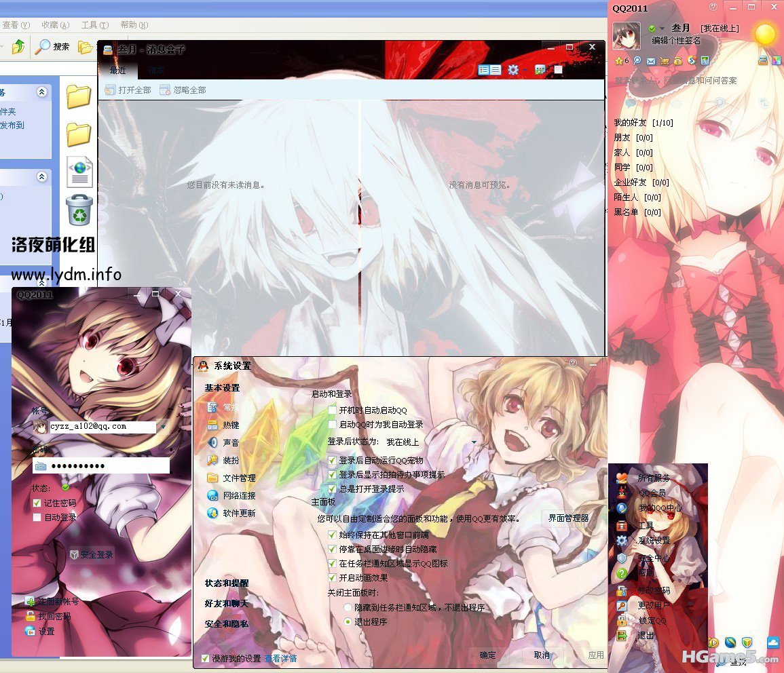Open the colorful skin changer icon
784x673 pixels.
[x=776, y=60]
